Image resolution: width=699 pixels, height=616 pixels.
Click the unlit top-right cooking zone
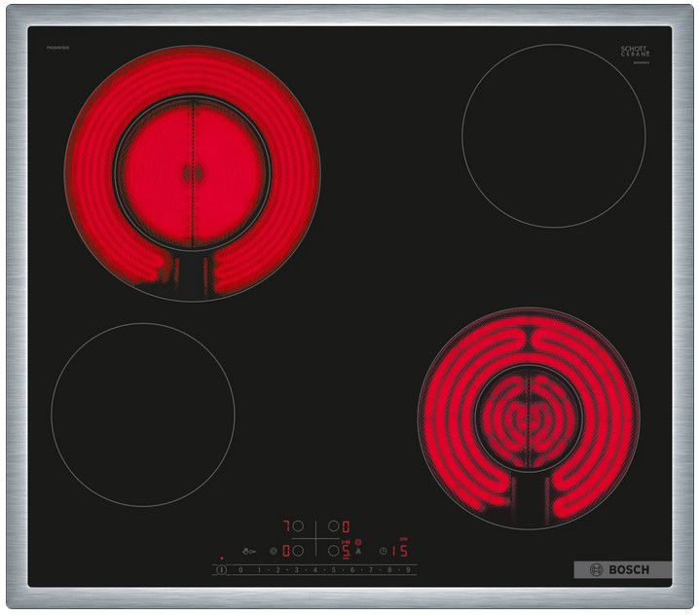tap(553, 135)
